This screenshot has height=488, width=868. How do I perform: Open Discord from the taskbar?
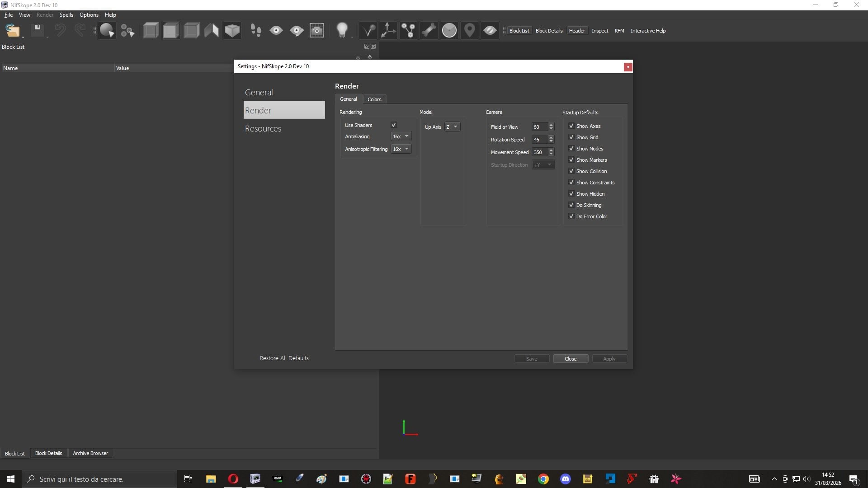(566, 479)
